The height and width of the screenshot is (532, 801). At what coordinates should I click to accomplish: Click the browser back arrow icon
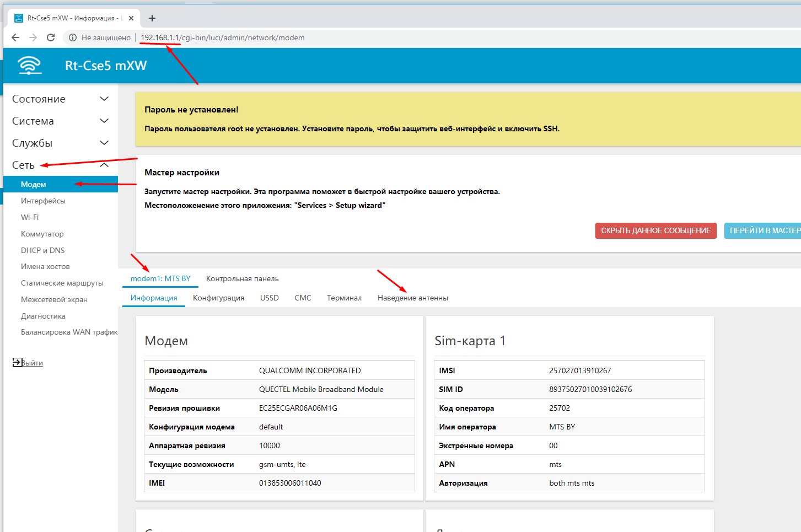point(15,37)
